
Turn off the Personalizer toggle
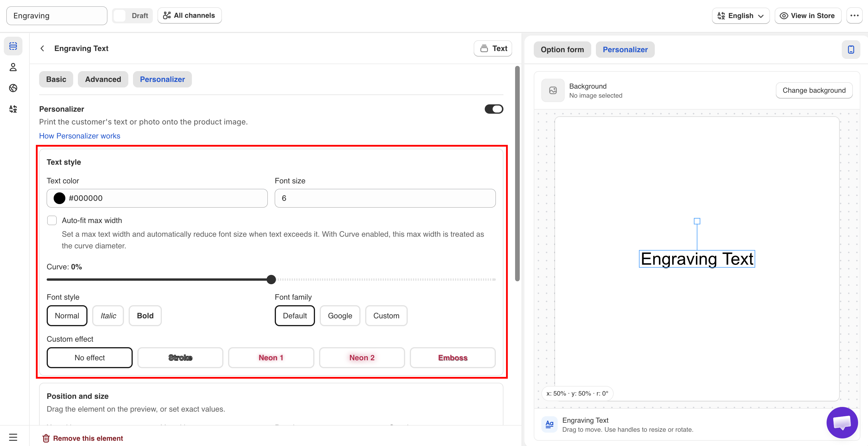point(494,109)
